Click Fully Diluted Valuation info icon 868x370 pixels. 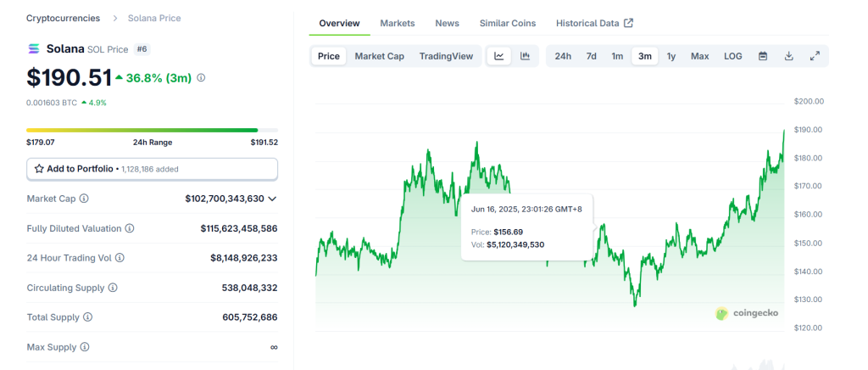click(x=130, y=228)
